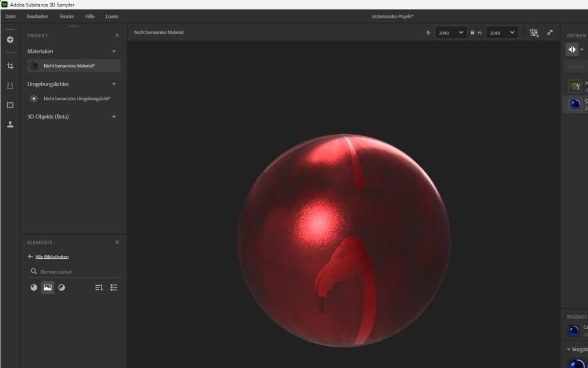Open the Bearbeiten menu
The image size is (588, 368).
pyautogui.click(x=37, y=17)
